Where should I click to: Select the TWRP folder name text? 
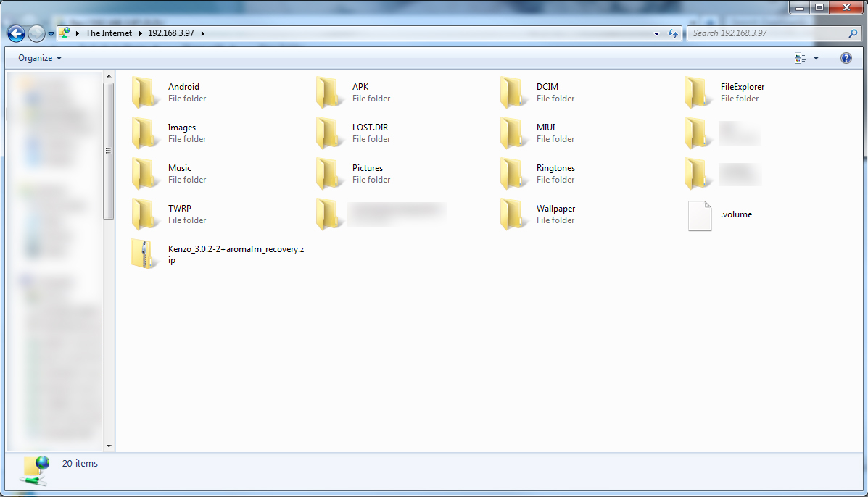click(180, 209)
